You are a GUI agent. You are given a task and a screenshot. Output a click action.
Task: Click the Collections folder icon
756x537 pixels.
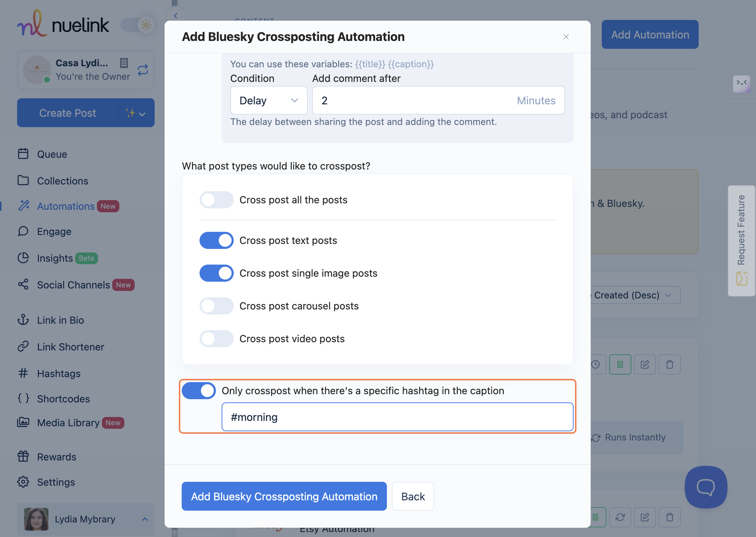(x=23, y=180)
